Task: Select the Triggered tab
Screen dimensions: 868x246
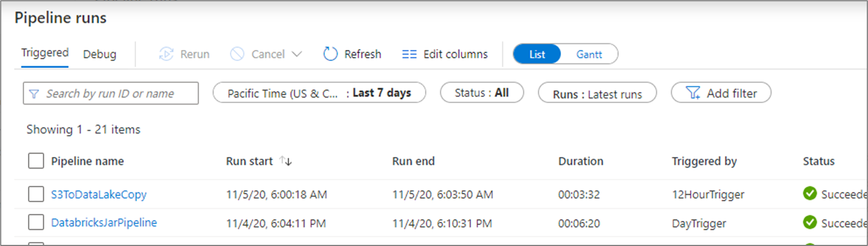Action: [45, 53]
